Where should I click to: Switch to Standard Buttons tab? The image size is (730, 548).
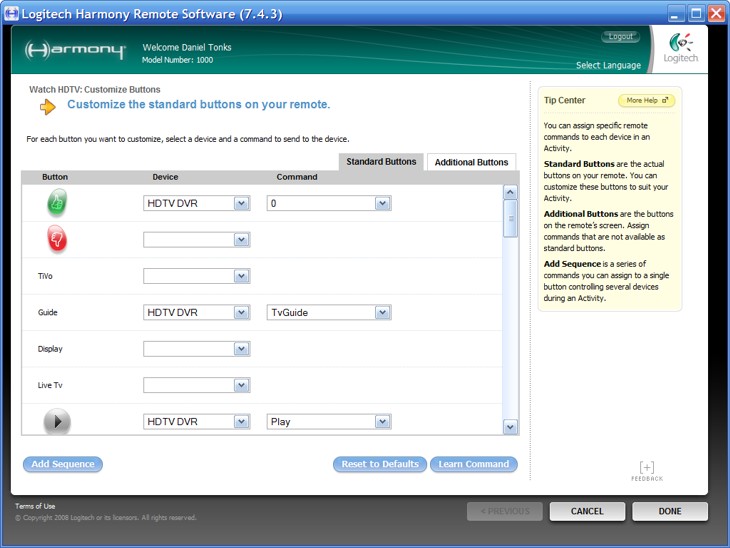[x=381, y=162]
